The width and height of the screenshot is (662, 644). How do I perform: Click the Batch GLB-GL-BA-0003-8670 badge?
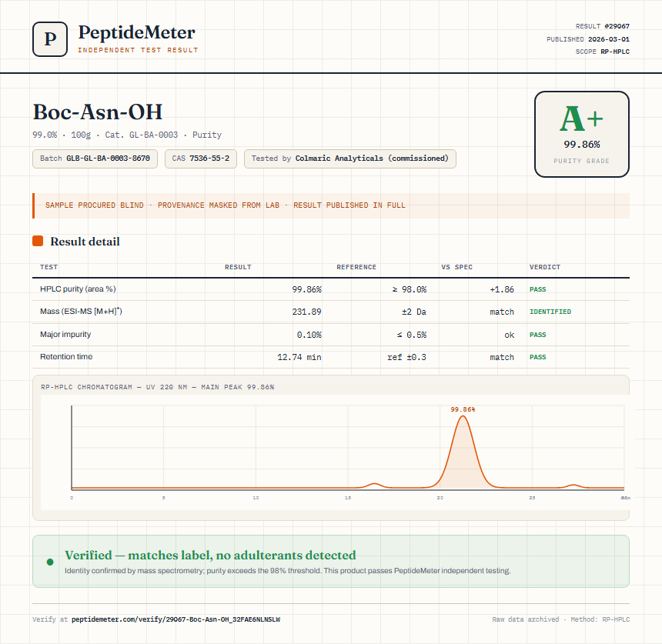95,158
